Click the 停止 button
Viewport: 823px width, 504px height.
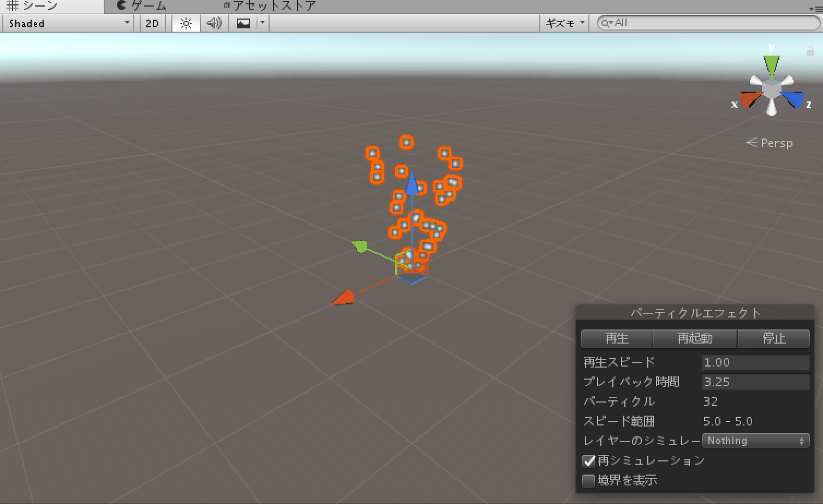[774, 338]
